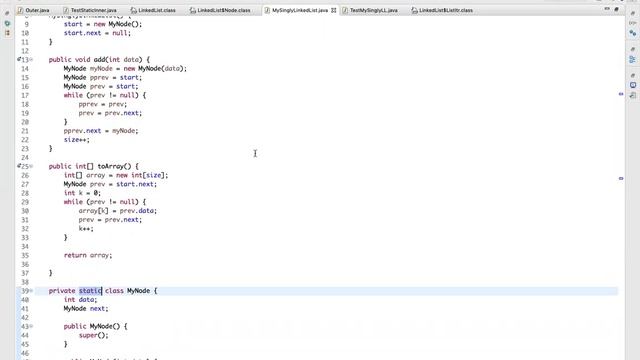Click the override marker beside line 25
Image resolution: width=640 pixels, height=360 pixels.
click(19, 166)
